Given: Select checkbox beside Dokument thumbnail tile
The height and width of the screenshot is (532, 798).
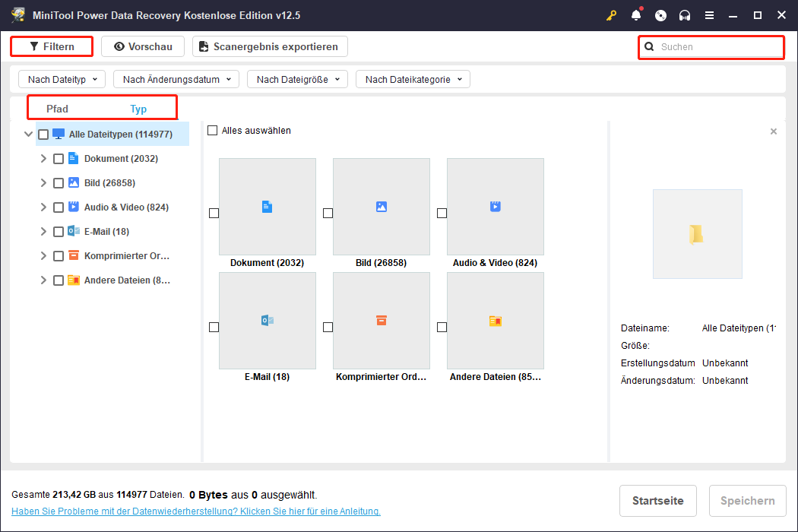Looking at the screenshot, I should (x=214, y=214).
